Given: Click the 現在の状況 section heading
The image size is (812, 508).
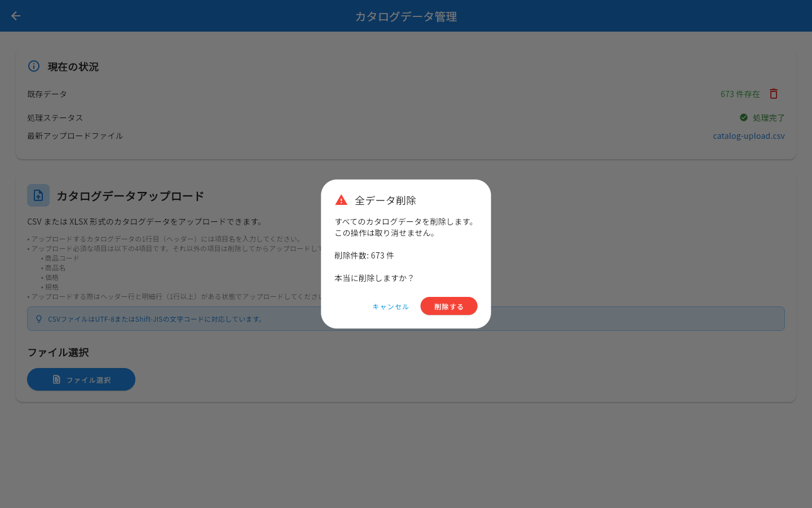Looking at the screenshot, I should click(73, 67).
